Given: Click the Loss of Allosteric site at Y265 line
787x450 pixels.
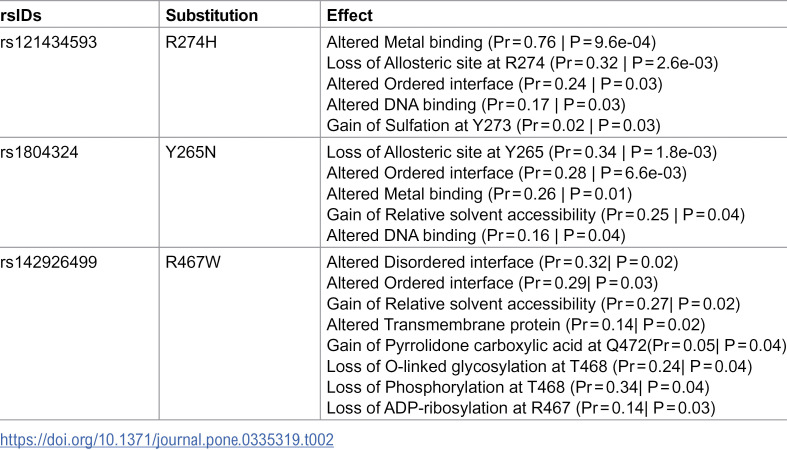Looking at the screenshot, I should pos(522,152).
